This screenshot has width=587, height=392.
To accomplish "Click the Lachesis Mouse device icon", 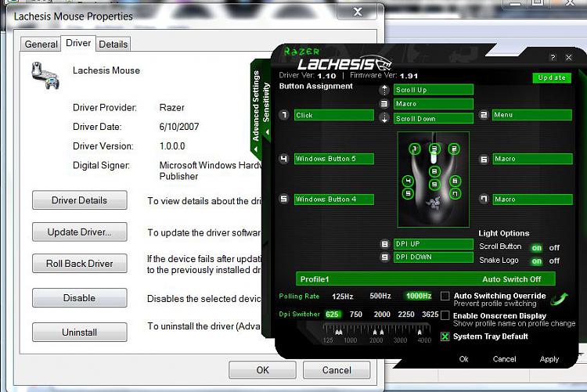I will tap(45, 76).
